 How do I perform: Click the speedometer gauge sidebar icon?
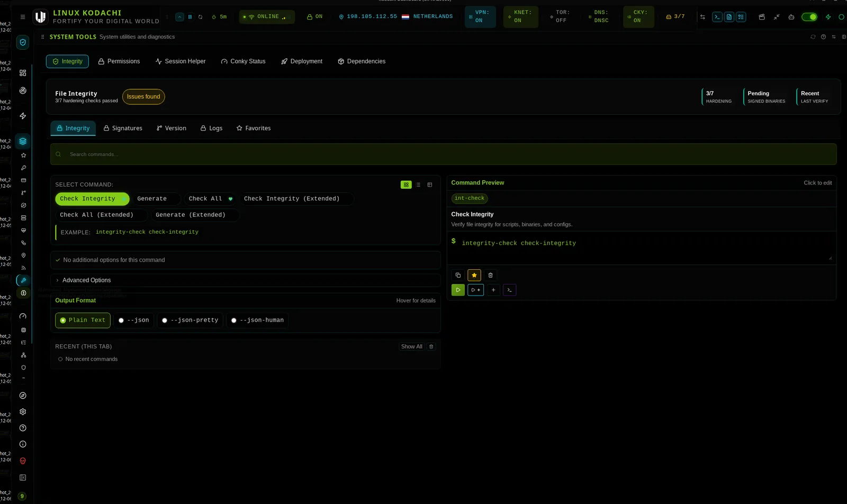click(x=23, y=316)
